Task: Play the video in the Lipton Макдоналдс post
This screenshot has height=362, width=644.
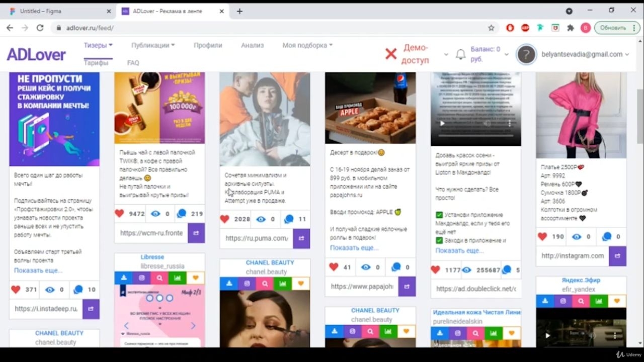Action: click(442, 123)
